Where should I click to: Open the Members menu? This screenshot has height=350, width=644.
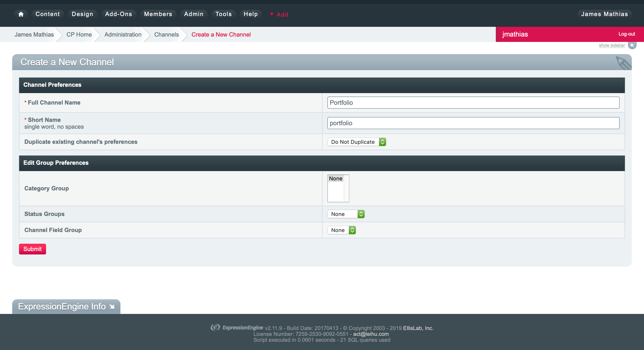point(158,14)
